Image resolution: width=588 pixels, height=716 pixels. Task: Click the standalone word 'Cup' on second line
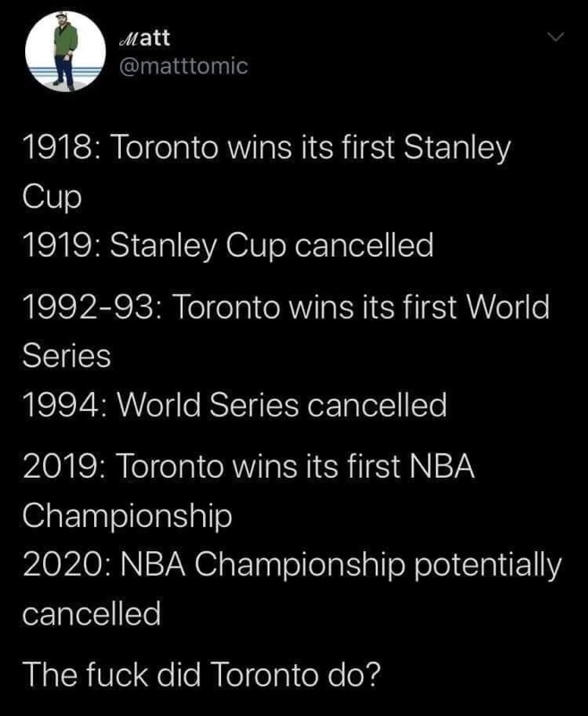pyautogui.click(x=52, y=199)
